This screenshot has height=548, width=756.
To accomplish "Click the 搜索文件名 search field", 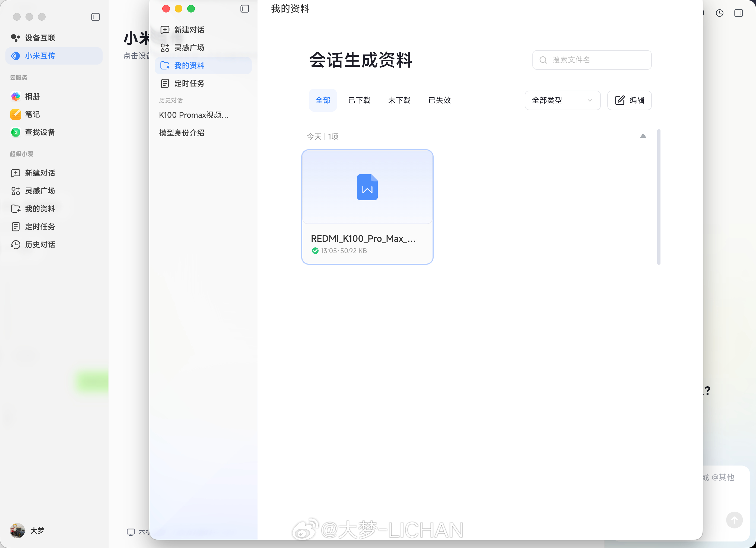I will pos(592,60).
